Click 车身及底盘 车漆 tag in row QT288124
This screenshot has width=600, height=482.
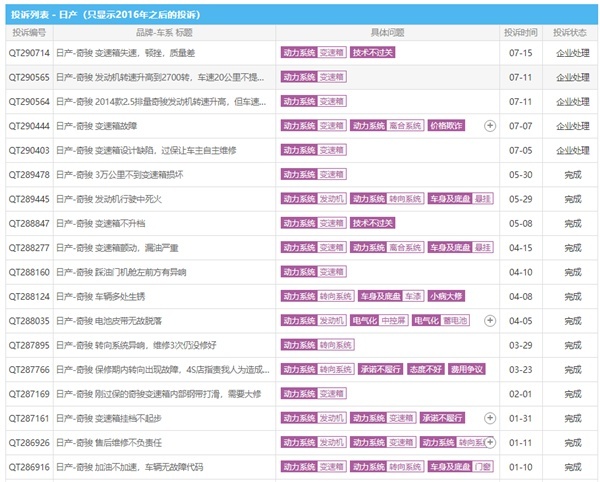point(391,296)
